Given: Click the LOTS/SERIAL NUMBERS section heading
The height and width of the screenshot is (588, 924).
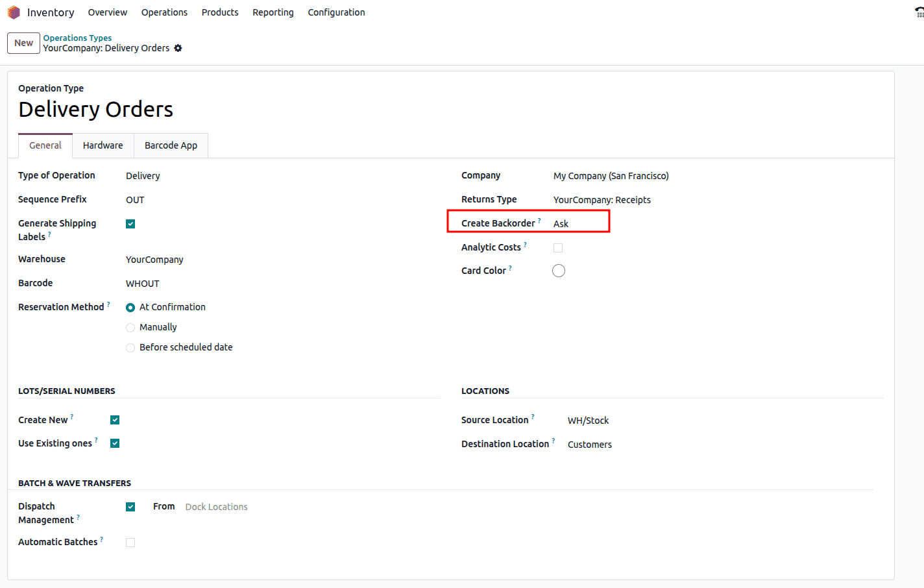Looking at the screenshot, I should pyautogui.click(x=67, y=391).
